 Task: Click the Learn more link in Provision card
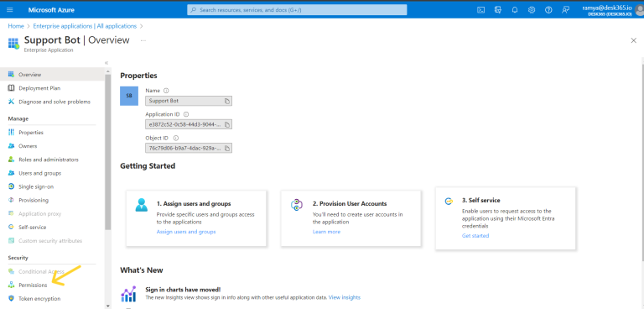coord(326,232)
